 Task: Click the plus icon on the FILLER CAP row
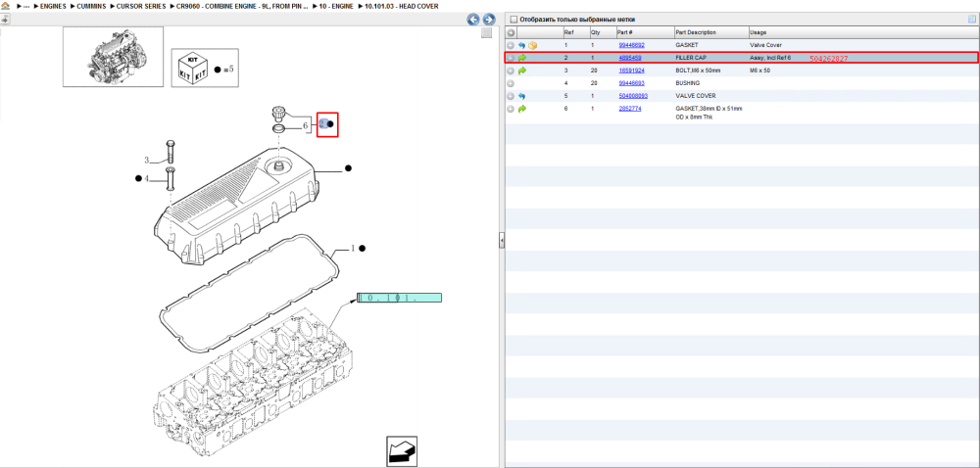tap(511, 58)
